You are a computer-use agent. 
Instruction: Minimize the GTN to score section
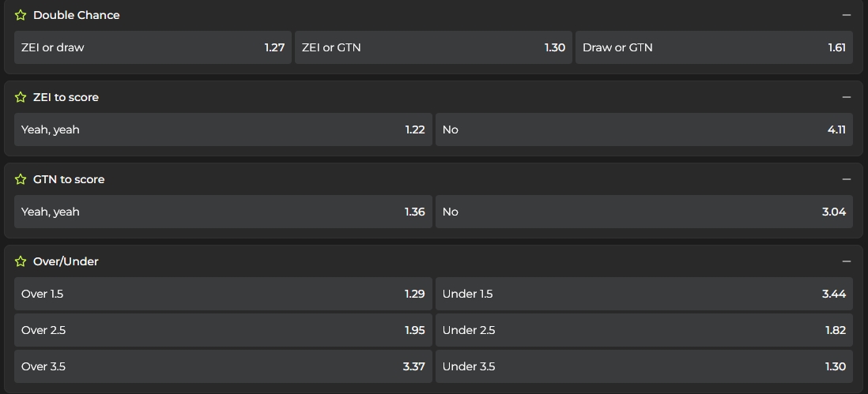(x=847, y=179)
